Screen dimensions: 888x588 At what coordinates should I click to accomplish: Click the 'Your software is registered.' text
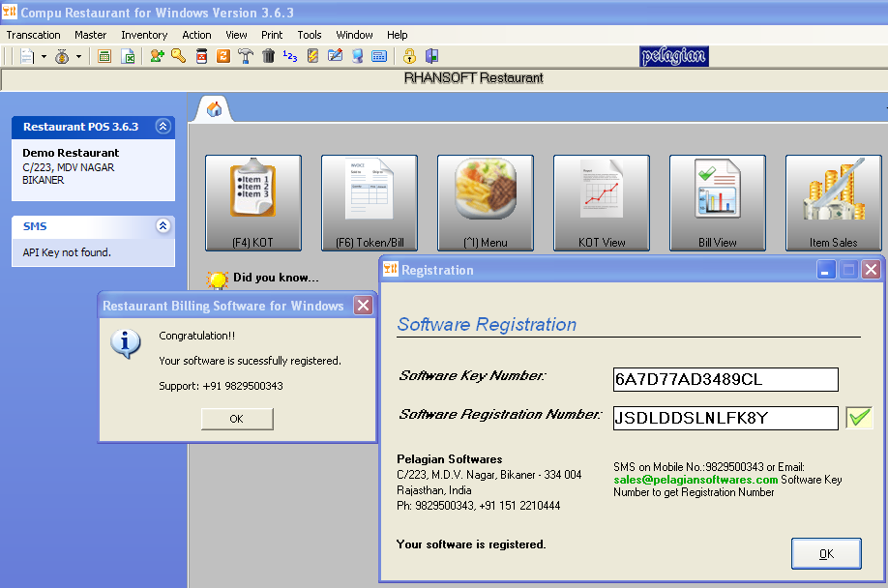(471, 544)
